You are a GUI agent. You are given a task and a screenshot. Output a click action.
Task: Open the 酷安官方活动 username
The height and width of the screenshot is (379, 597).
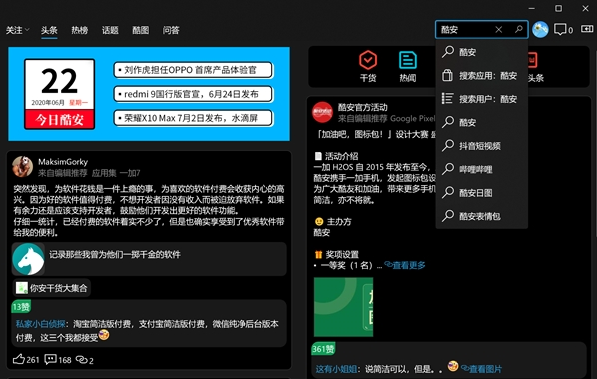tap(362, 107)
